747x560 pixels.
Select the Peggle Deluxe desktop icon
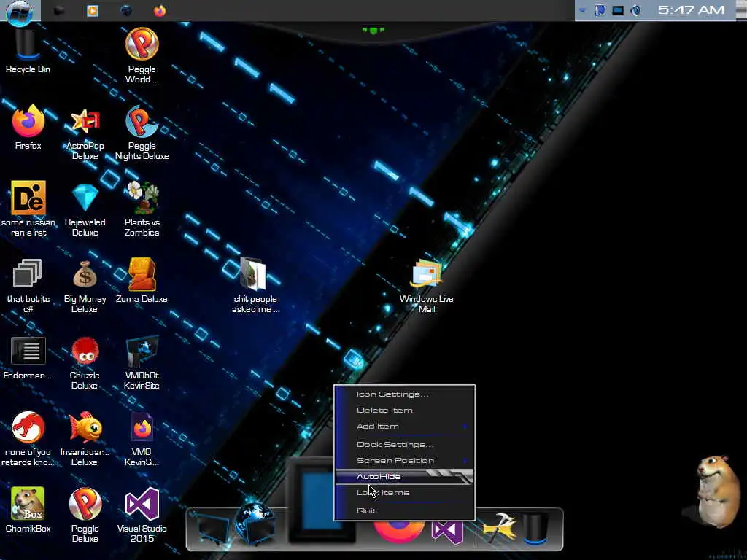[x=85, y=516]
